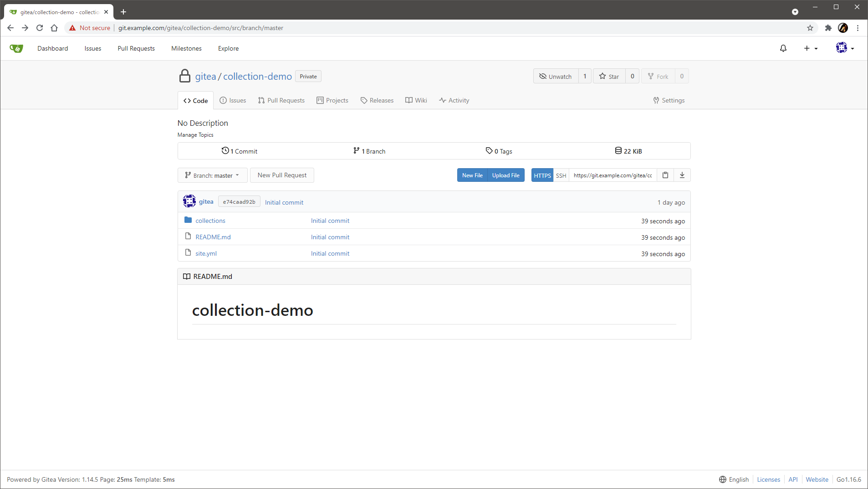868x489 pixels.
Task: Switch to the repository Issues tab
Action: (x=233, y=100)
